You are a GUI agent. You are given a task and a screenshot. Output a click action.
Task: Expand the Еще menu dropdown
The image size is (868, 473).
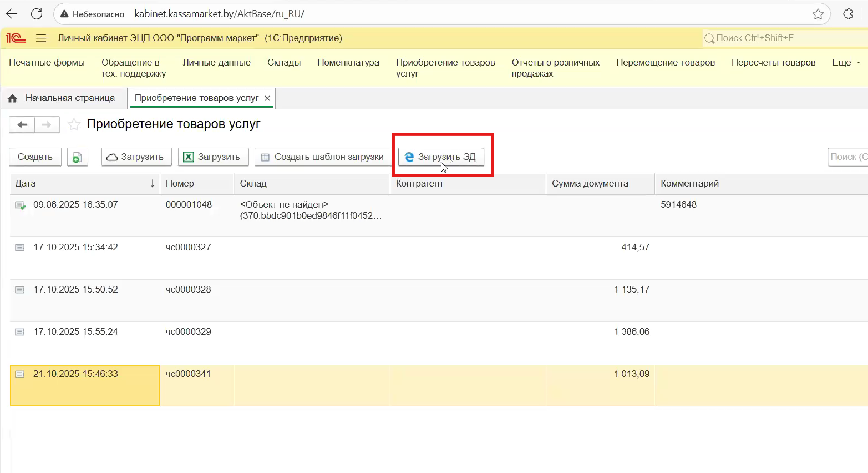(x=846, y=63)
